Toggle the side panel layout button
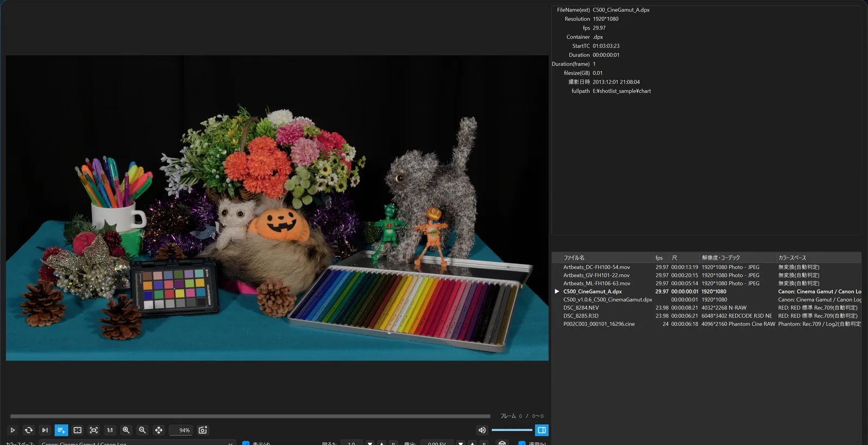The image size is (868, 445). point(541,430)
